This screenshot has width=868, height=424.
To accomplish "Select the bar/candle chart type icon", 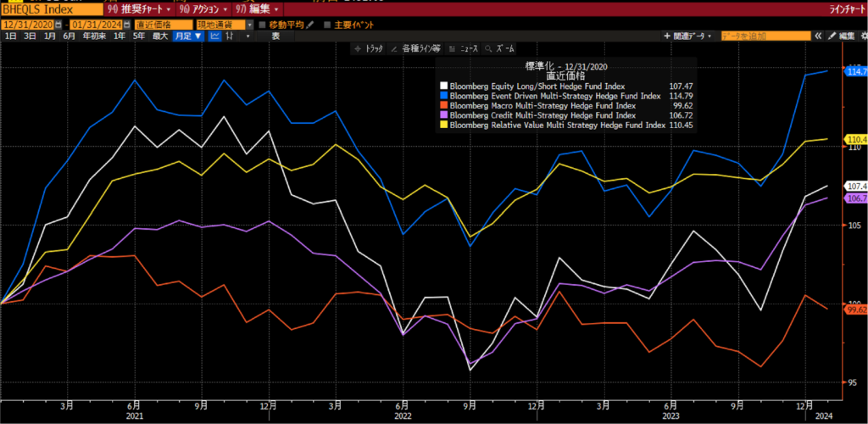I will (x=229, y=36).
